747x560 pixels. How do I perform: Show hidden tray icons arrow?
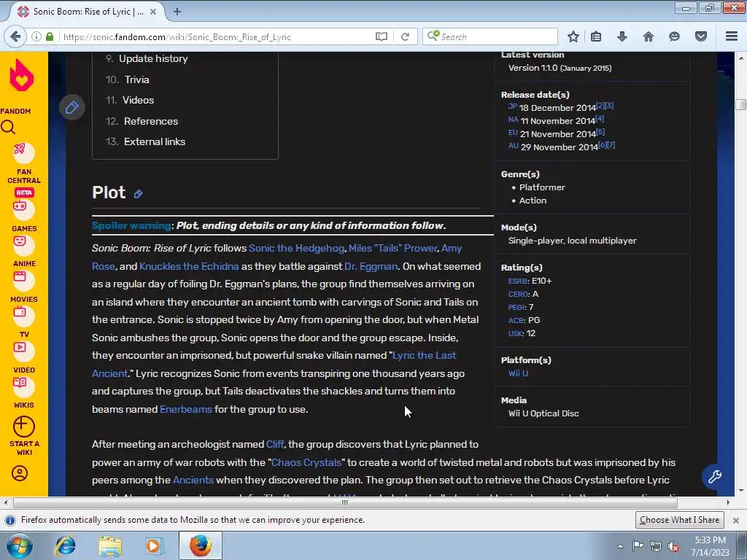click(620, 546)
